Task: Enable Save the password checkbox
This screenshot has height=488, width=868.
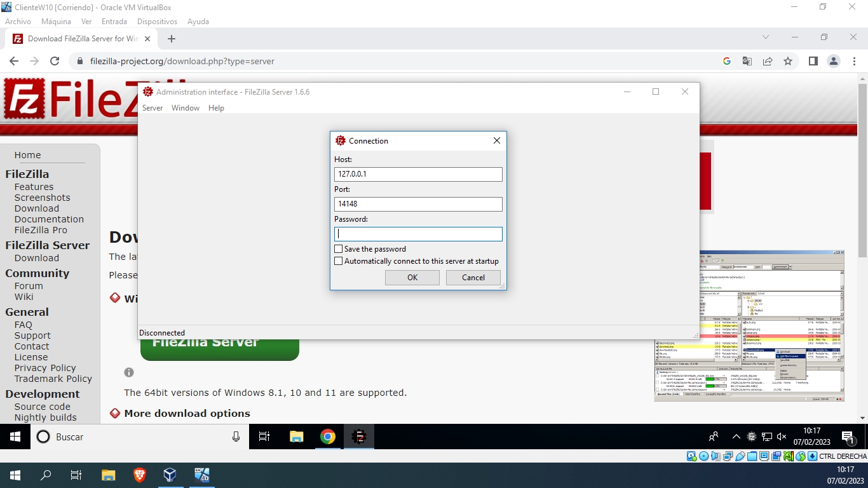Action: [x=338, y=249]
